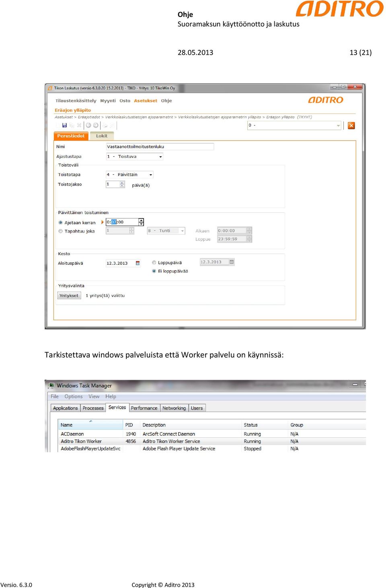Viewport: 386px width, 588px height.
Task: Switch to the Performance tab
Action: [x=144, y=408]
